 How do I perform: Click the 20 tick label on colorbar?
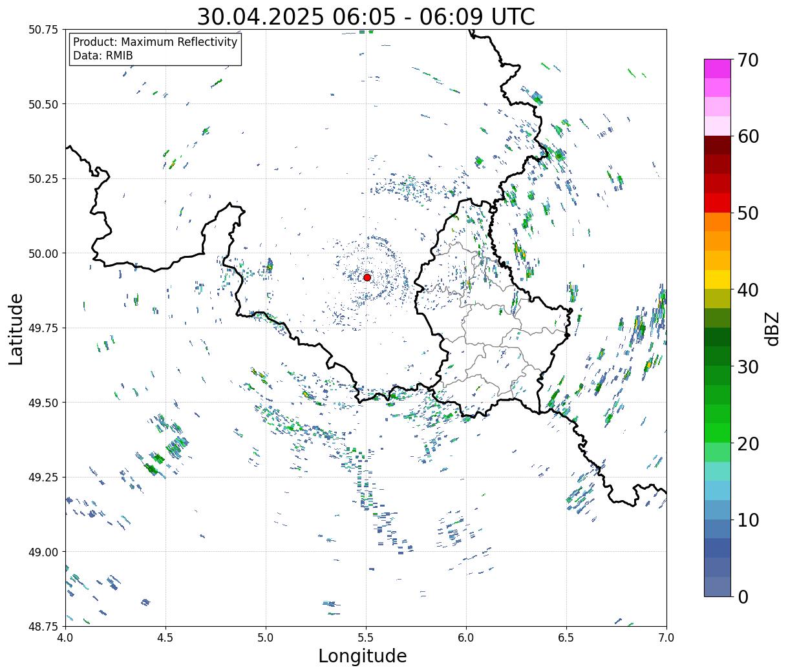click(x=747, y=443)
